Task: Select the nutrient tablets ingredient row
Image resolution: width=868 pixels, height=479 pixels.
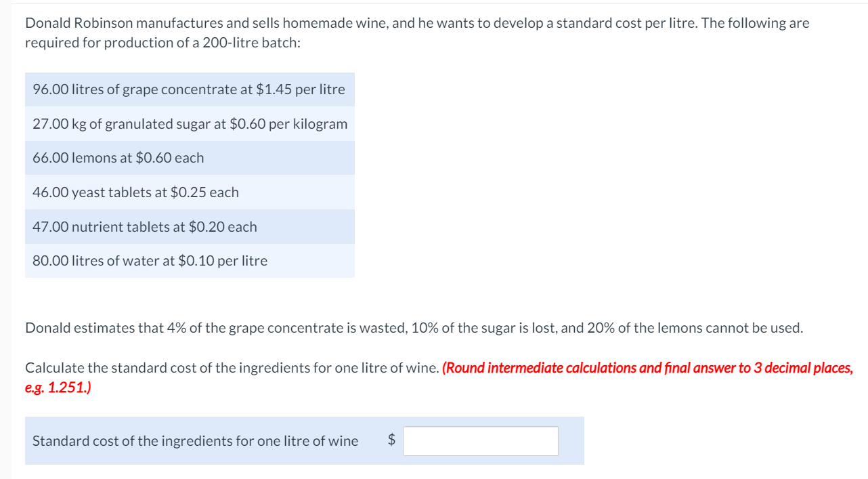Action: (144, 227)
